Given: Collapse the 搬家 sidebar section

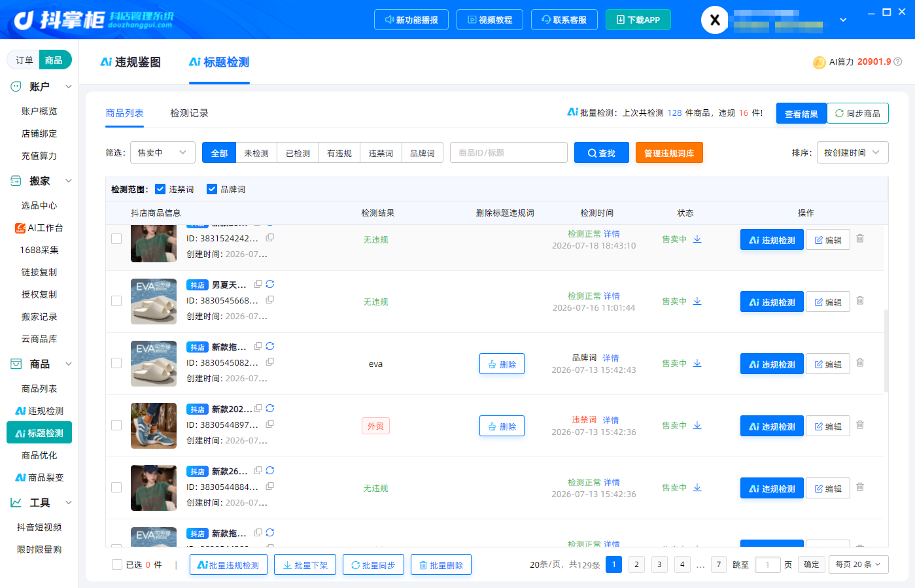Looking at the screenshot, I should point(68,181).
